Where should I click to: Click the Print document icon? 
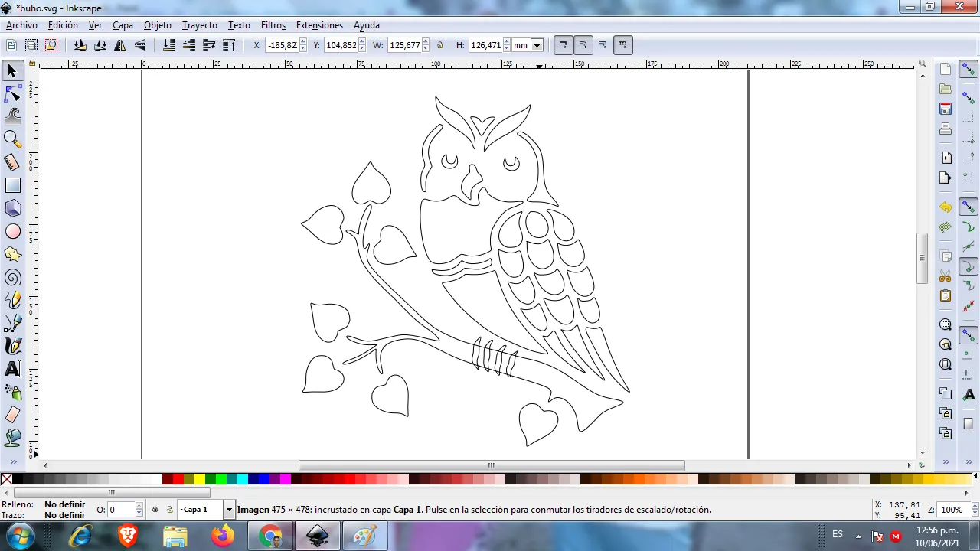[946, 129]
